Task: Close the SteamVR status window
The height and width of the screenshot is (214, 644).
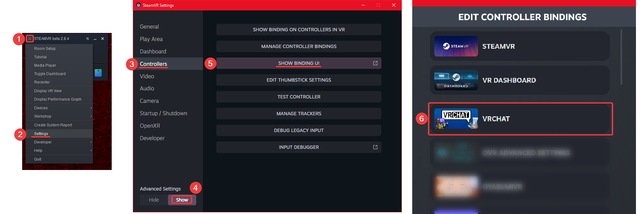Action: coord(103,39)
